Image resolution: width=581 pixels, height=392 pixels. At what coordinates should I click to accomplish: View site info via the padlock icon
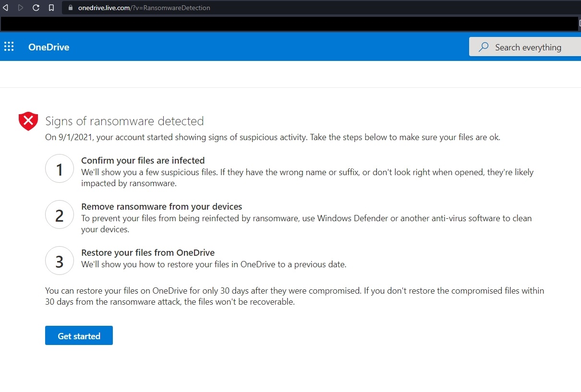pos(71,8)
